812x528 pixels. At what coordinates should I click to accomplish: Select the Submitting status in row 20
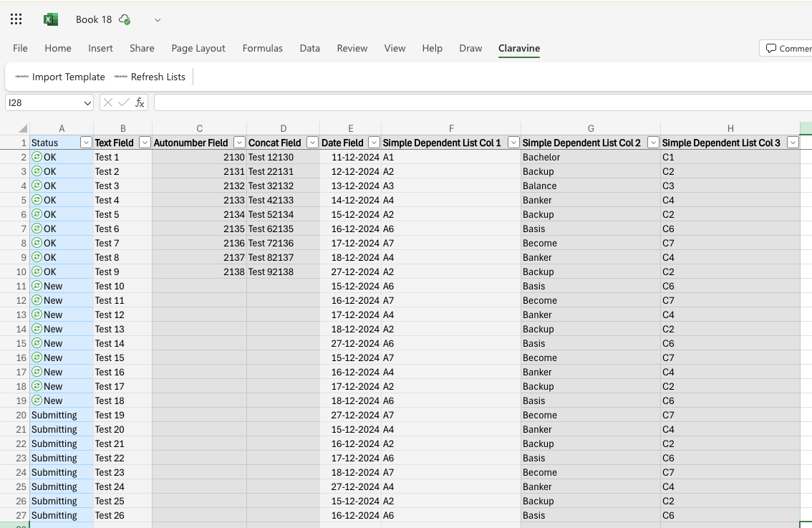coord(62,415)
